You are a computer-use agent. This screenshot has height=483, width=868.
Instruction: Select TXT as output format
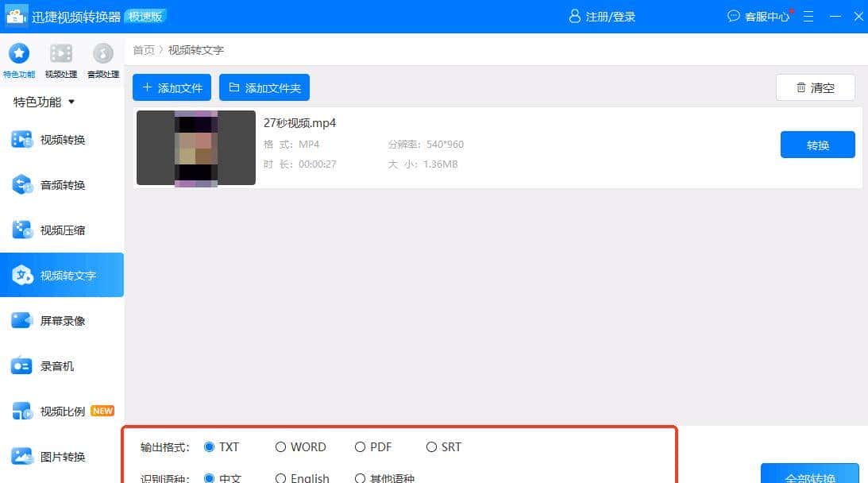tap(210, 446)
